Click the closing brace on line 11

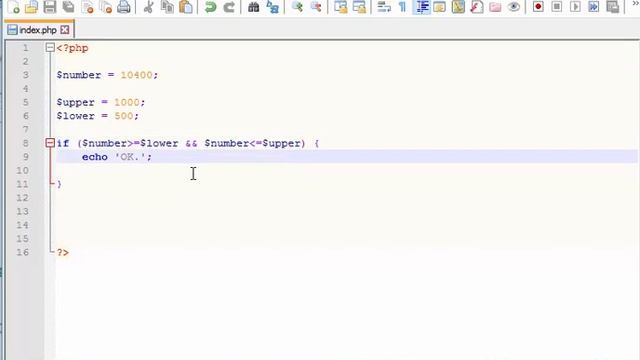60,184
